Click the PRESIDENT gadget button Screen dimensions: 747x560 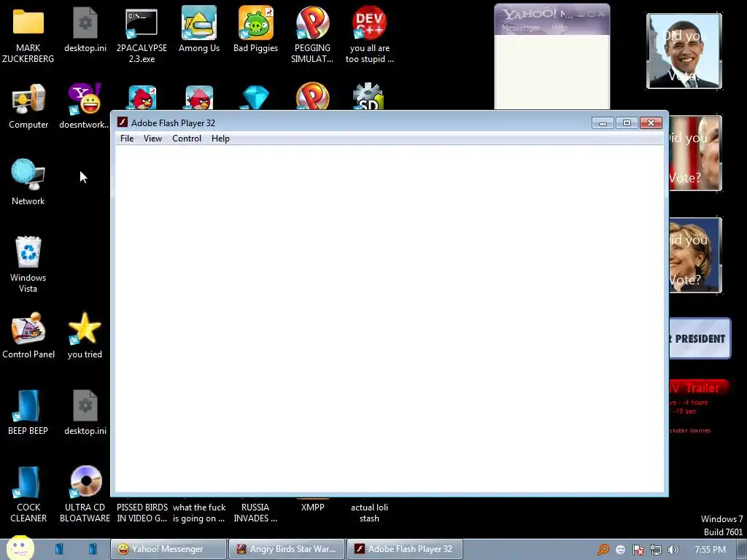(700, 338)
